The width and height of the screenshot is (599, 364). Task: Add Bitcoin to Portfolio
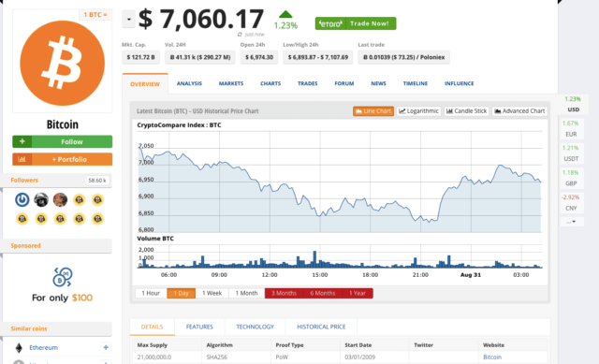pos(63,159)
